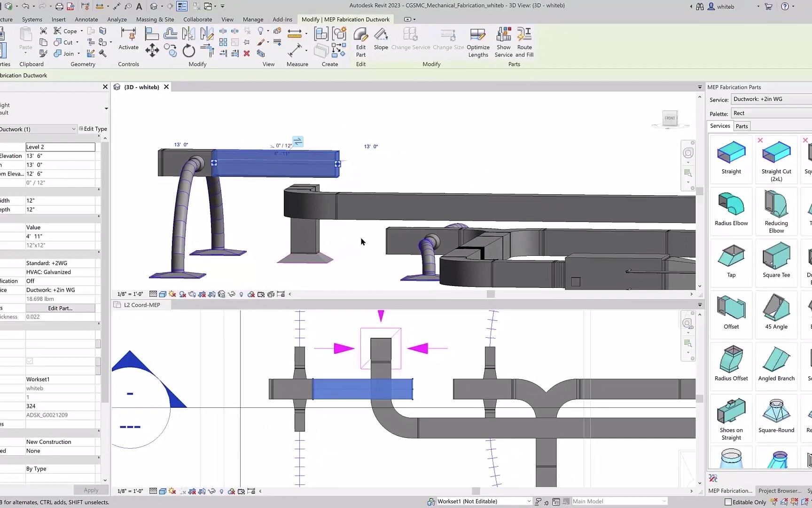Viewport: 812px width, 508px height.
Task: Click the Route and Fill tool
Action: tap(524, 41)
